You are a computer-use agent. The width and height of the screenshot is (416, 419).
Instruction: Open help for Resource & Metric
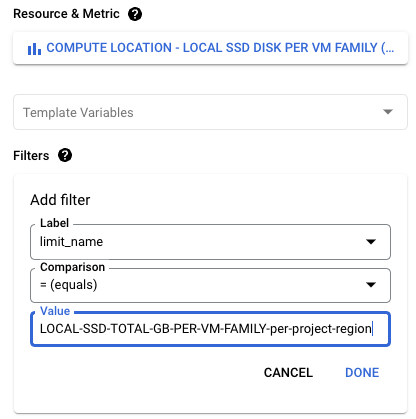[x=135, y=14]
